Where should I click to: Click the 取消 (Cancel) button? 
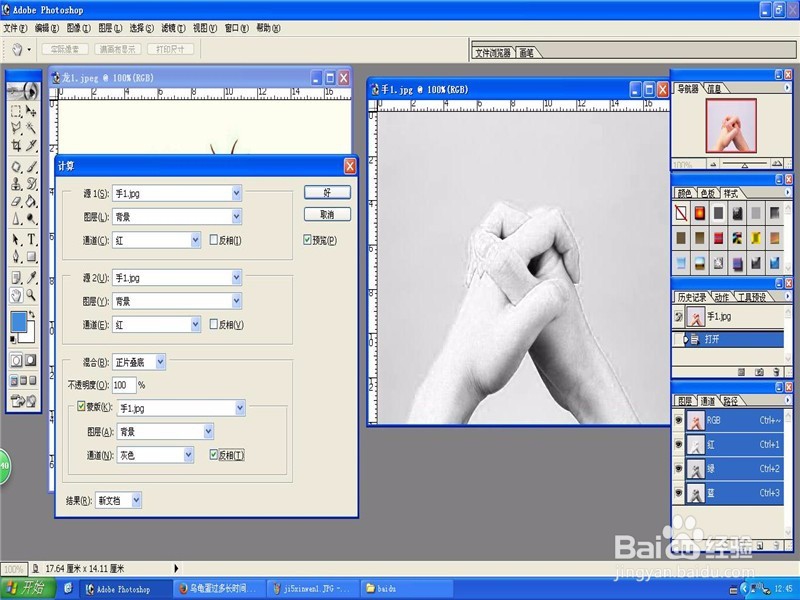[327, 214]
